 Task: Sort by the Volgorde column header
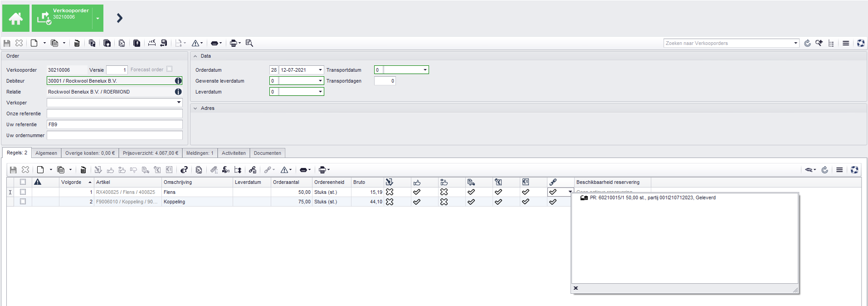tap(76, 182)
